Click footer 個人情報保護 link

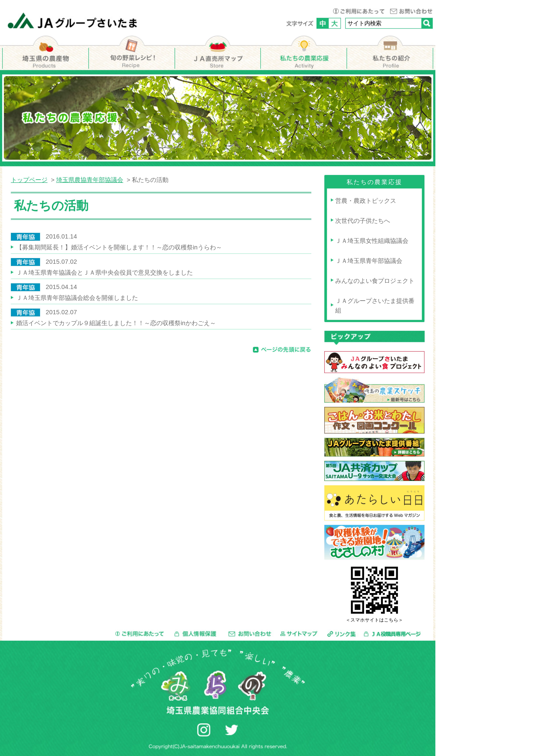pyautogui.click(x=195, y=634)
